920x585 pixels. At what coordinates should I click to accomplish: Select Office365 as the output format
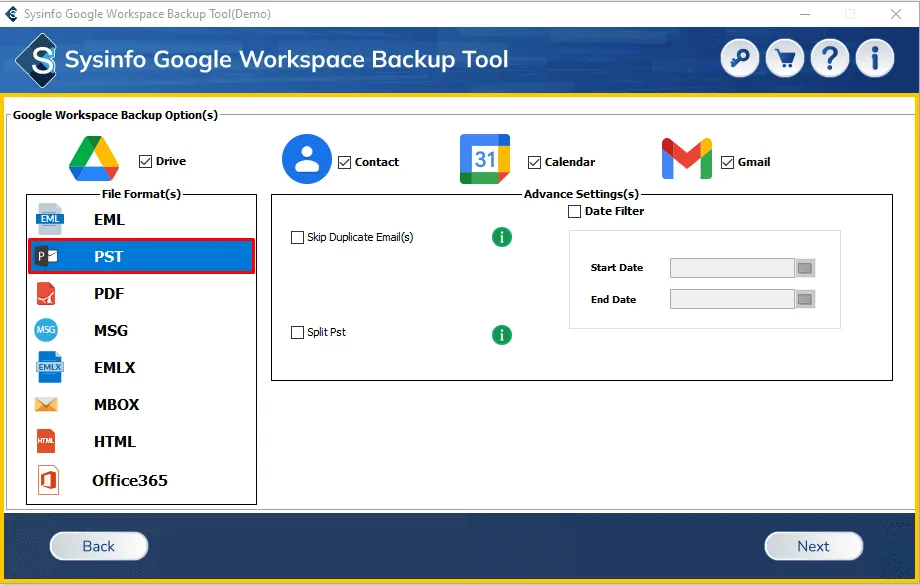click(129, 480)
